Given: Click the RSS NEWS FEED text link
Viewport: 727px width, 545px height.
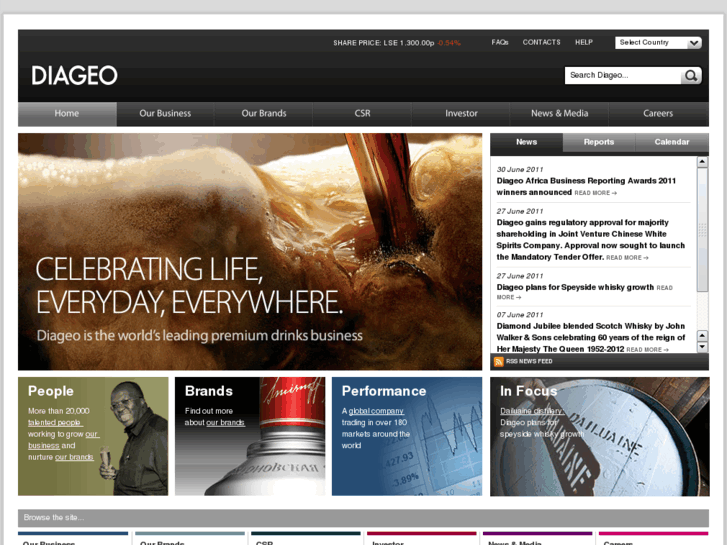Looking at the screenshot, I should (x=529, y=361).
